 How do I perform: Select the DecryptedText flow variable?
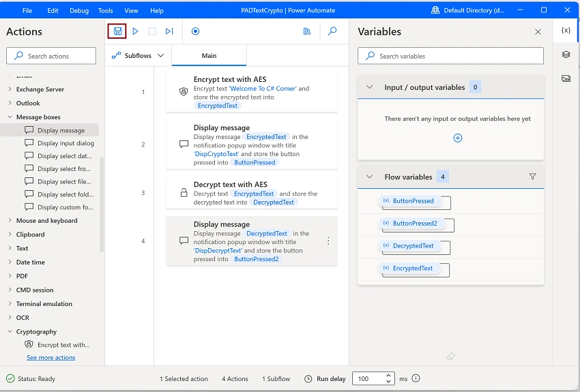[409, 245]
